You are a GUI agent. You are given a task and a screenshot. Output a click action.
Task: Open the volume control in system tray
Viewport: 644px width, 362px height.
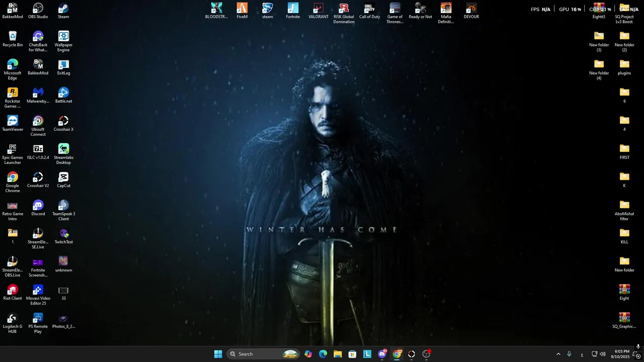pos(603,354)
